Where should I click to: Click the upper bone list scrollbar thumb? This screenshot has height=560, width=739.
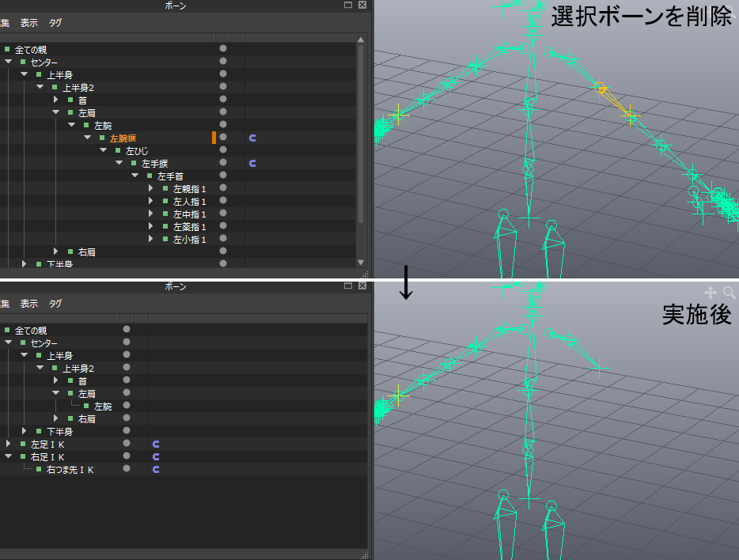[361, 134]
